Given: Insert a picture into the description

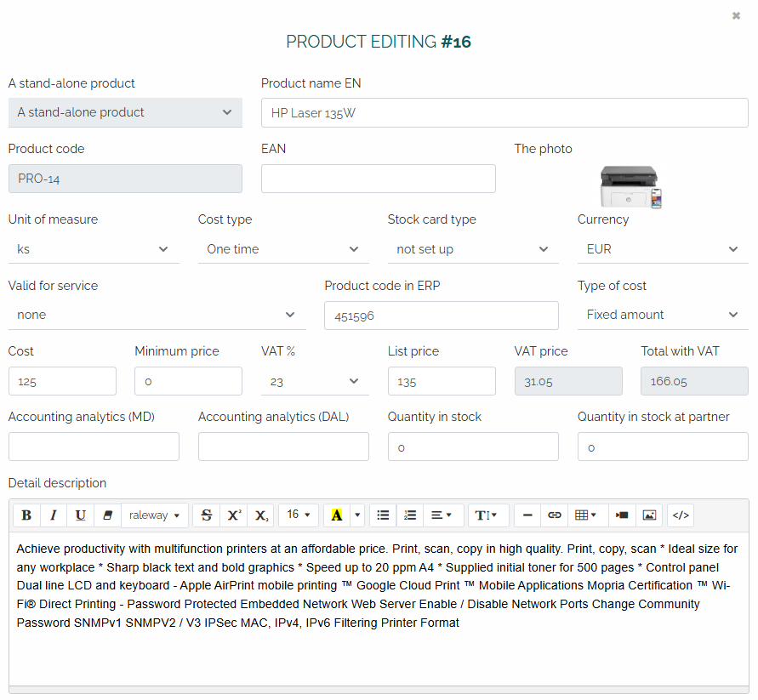Looking at the screenshot, I should [x=649, y=515].
